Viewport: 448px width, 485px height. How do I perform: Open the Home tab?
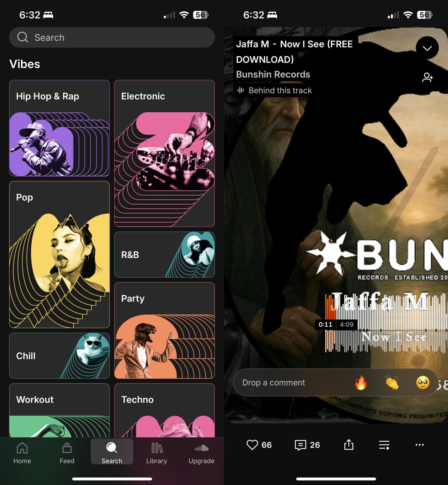tap(22, 452)
